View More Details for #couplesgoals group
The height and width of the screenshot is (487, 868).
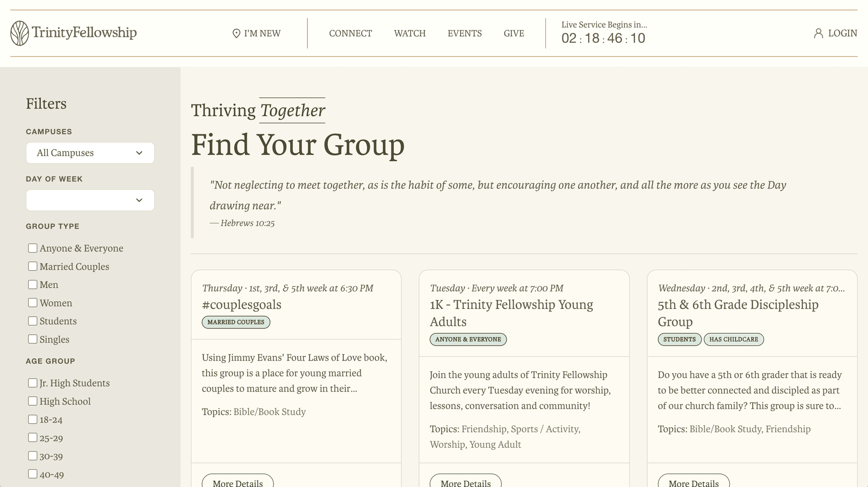point(238,482)
